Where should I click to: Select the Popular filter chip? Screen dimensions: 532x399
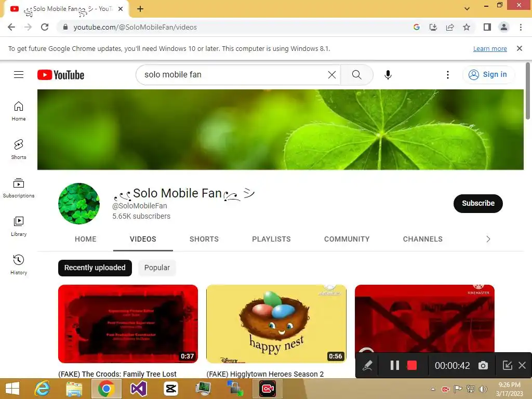[157, 268]
